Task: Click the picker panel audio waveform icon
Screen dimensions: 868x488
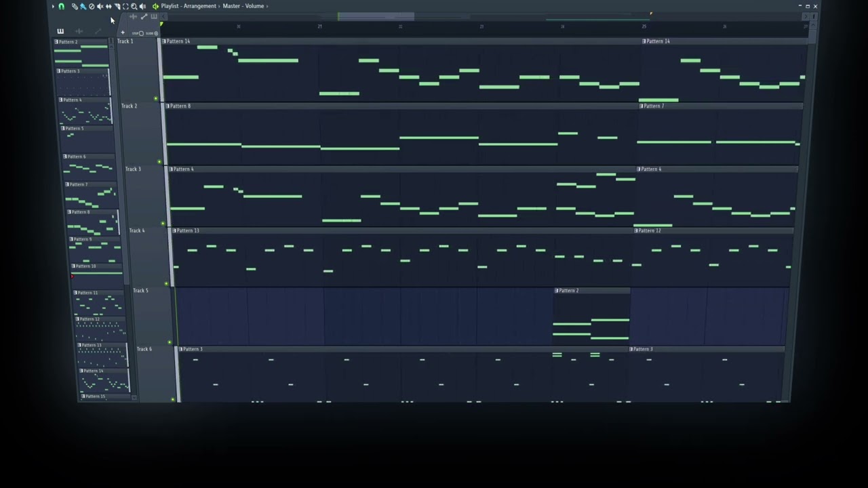Action: point(79,31)
